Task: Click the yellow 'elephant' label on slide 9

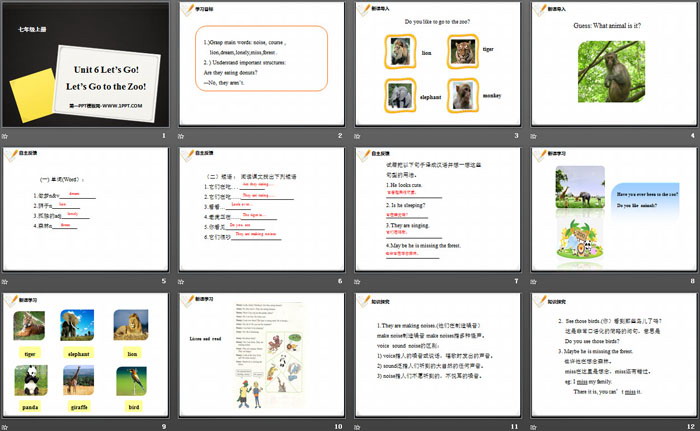Action: point(79,354)
